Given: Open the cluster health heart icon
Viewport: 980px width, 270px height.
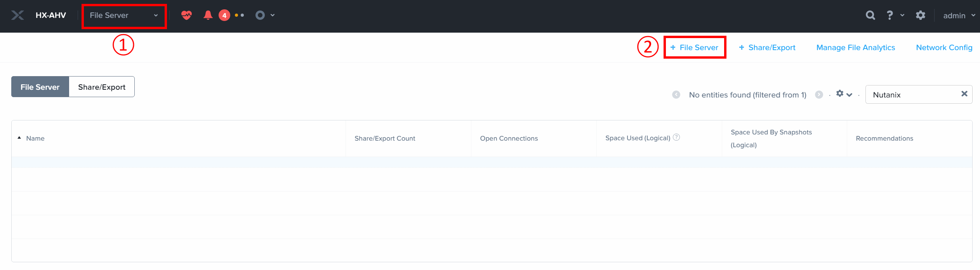Looking at the screenshot, I should click(186, 15).
